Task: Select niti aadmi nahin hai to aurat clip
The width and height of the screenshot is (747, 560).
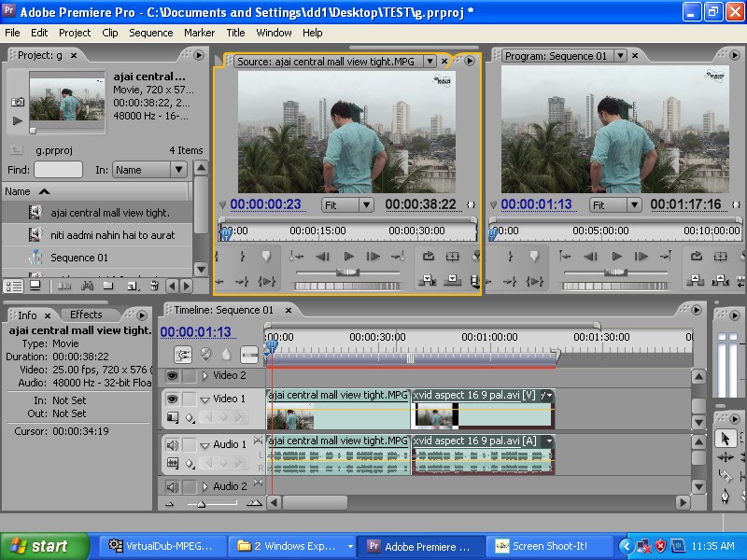Action: point(98,235)
